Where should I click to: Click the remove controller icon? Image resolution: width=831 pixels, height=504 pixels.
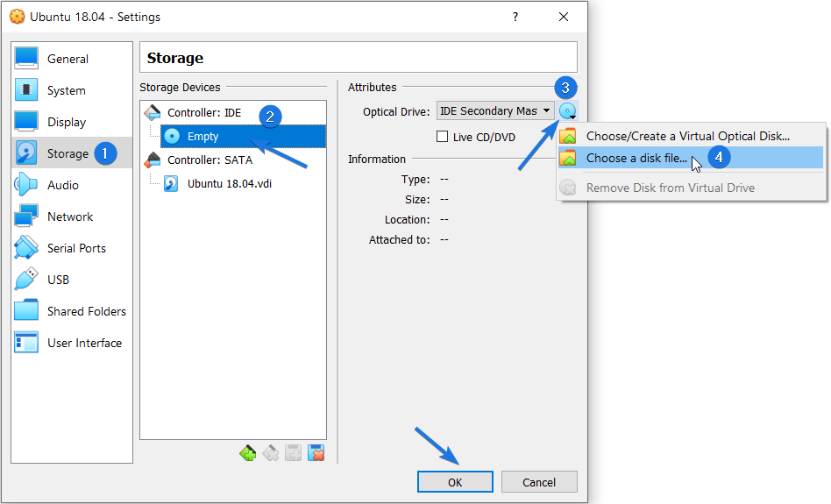click(270, 453)
